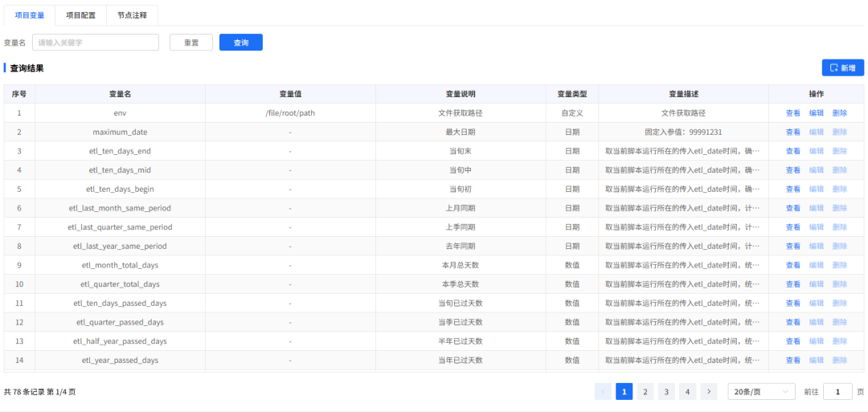View the etl_quarter_total_days row

[x=792, y=284]
